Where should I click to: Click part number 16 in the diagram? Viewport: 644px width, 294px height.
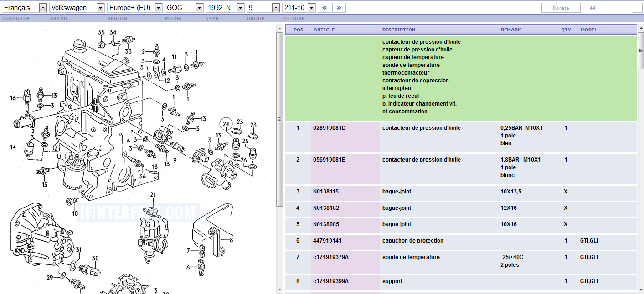click(x=13, y=98)
